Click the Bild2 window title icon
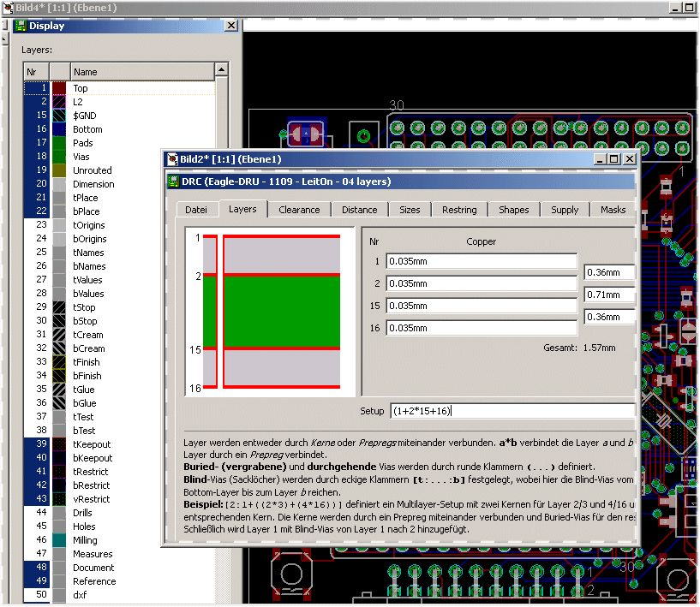This screenshot has height=607, width=700. point(171,159)
